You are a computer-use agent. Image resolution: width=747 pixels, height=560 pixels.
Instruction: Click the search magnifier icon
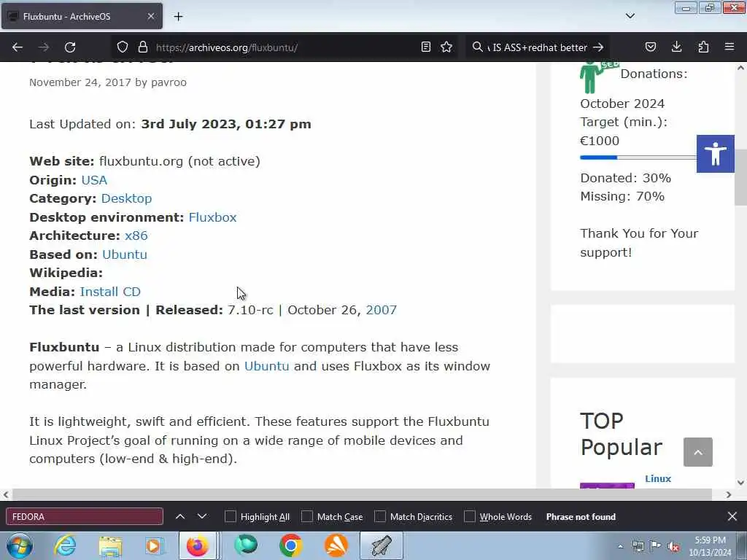point(477,47)
